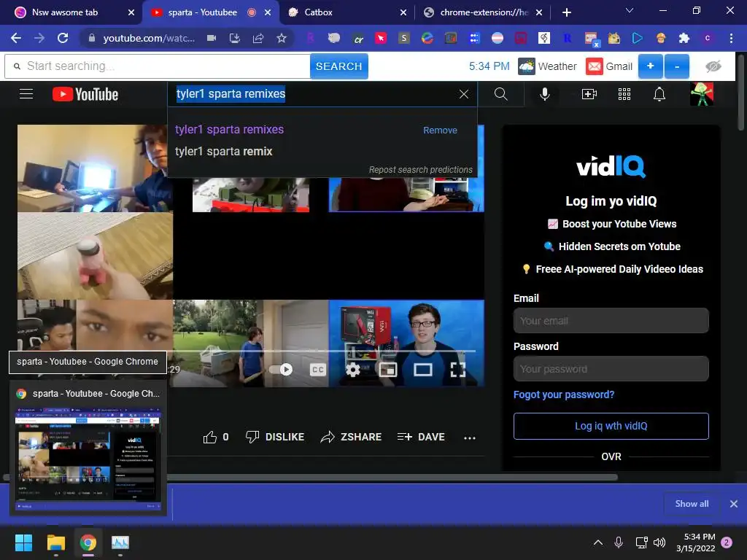Go to YouTube home via logo
The width and height of the screenshot is (747, 560).
[85, 94]
